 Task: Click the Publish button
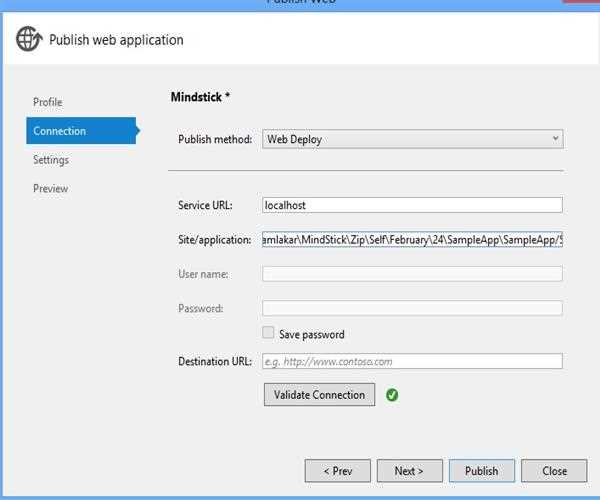coord(481,471)
